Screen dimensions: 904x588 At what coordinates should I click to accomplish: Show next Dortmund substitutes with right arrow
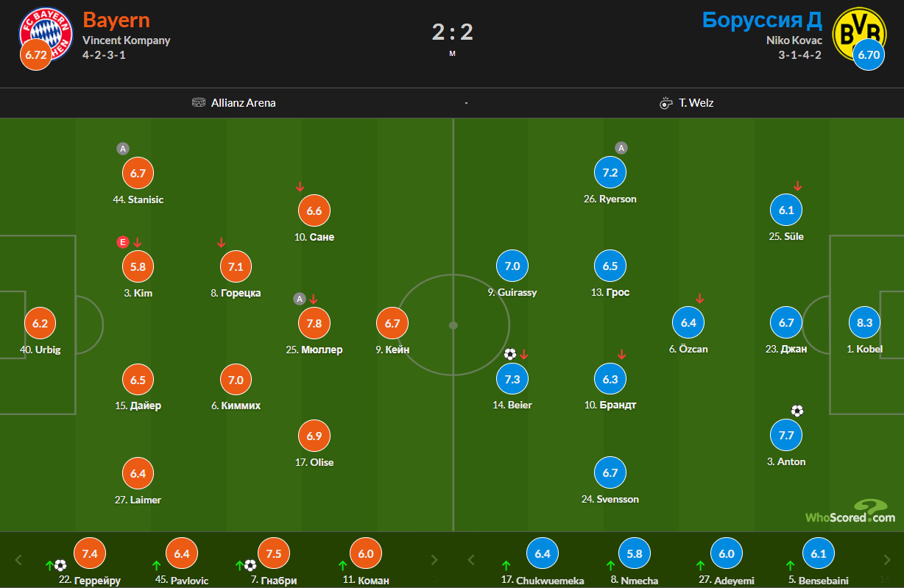point(886,559)
